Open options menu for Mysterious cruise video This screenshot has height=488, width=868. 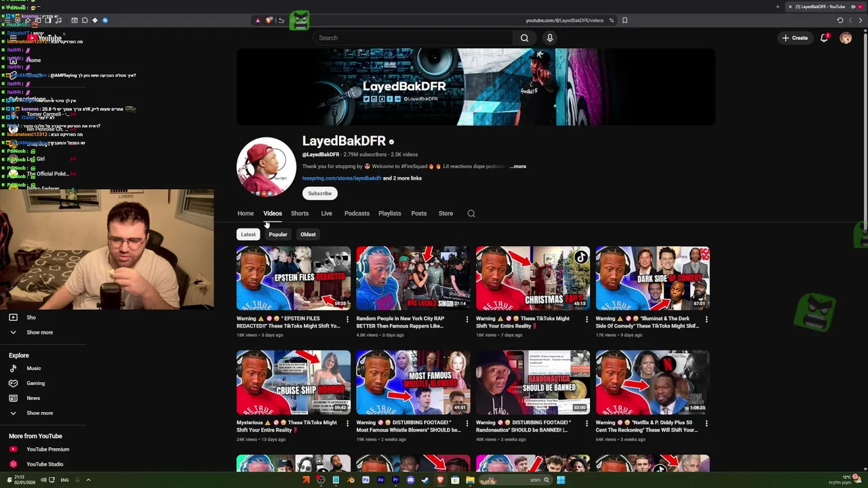347,424
